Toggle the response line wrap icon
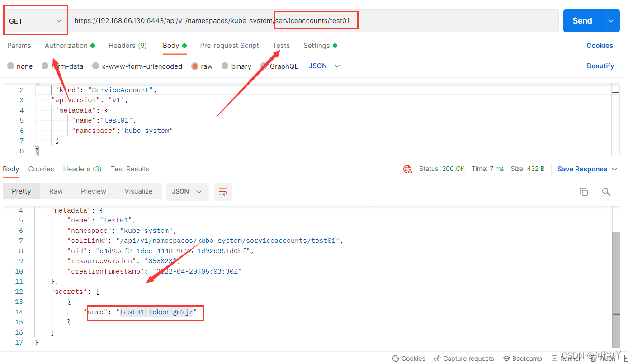The height and width of the screenshot is (364, 628). click(223, 192)
